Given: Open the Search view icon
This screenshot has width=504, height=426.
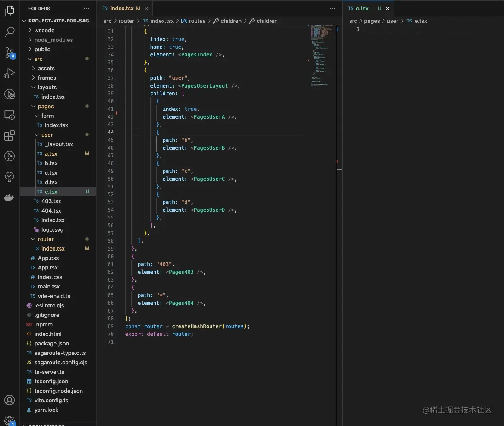Looking at the screenshot, I should coord(9,31).
